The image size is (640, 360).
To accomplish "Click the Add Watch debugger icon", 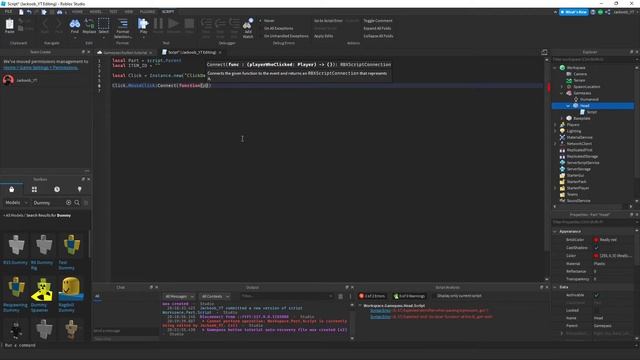I will coord(248,28).
